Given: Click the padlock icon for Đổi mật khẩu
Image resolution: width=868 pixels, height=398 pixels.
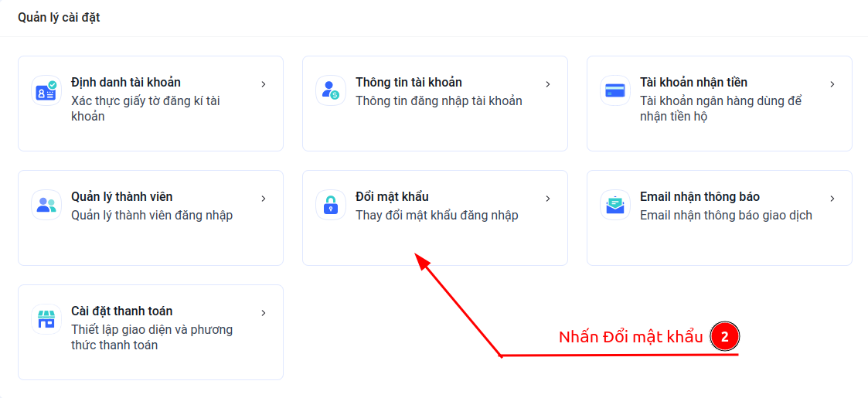Looking at the screenshot, I should [x=331, y=205].
